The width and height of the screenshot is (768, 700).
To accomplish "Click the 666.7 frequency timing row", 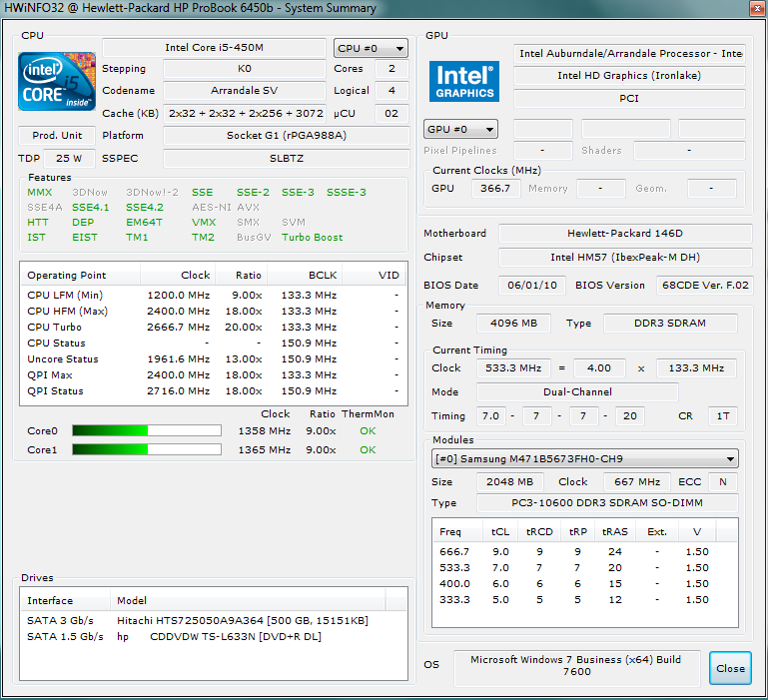I will pos(585,551).
